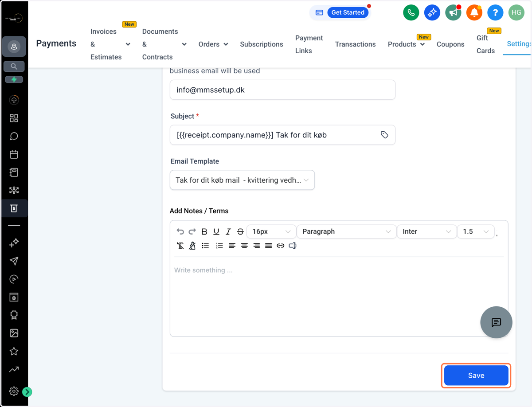The height and width of the screenshot is (407, 532).
Task: Toggle underline formatting in notes editor
Action: point(216,231)
